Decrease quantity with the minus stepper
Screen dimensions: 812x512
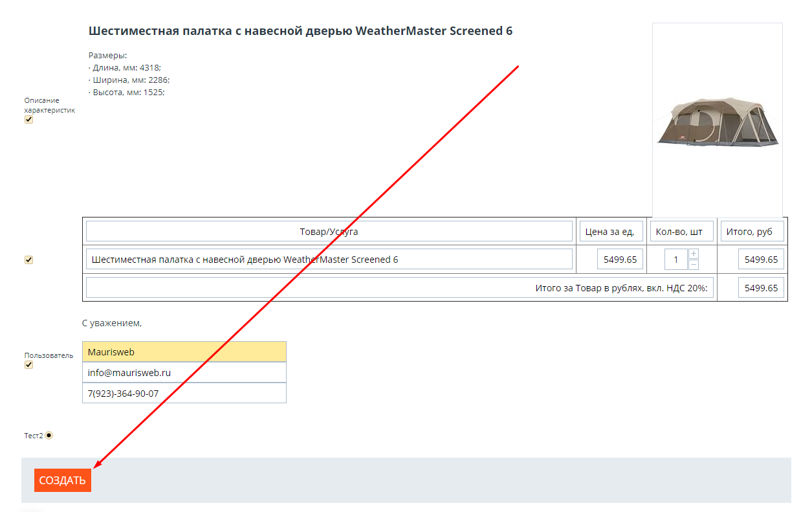tap(694, 264)
